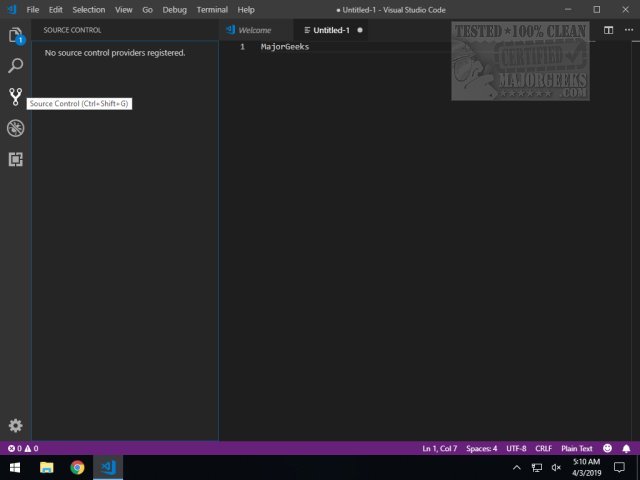
Task: Open the Explorer view in activity bar
Action: click(x=16, y=36)
